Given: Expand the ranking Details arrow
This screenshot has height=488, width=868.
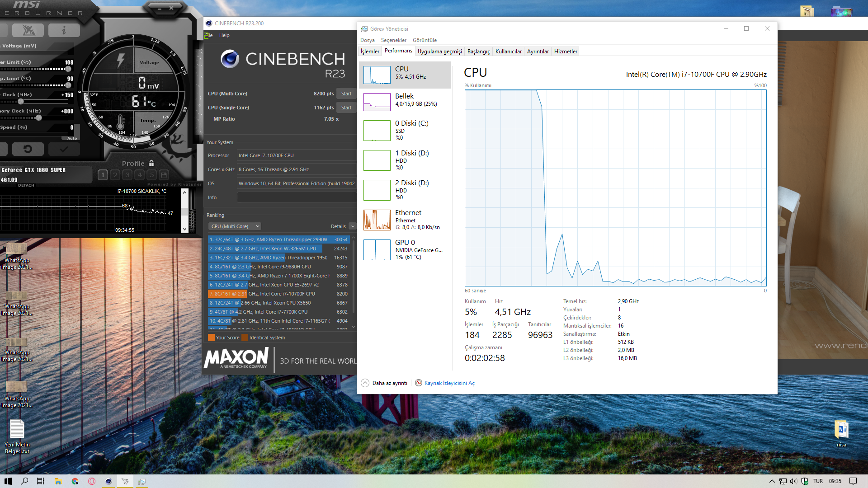Looking at the screenshot, I should (353, 226).
